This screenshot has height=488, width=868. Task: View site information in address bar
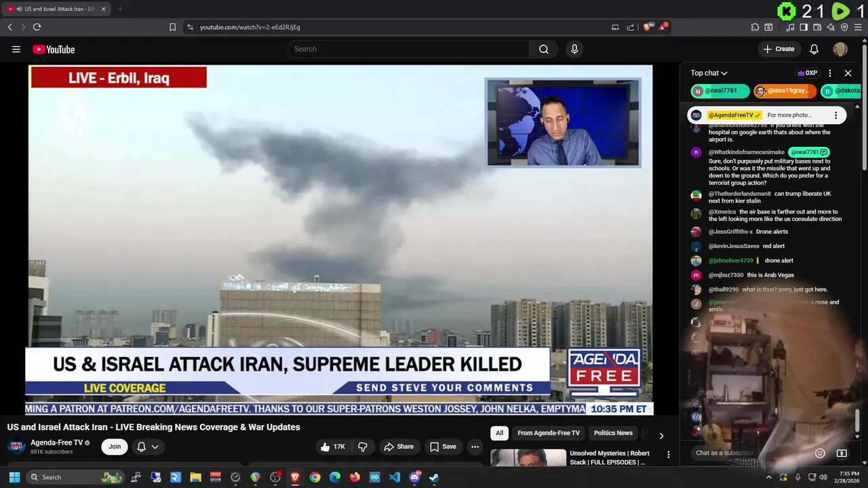[190, 27]
